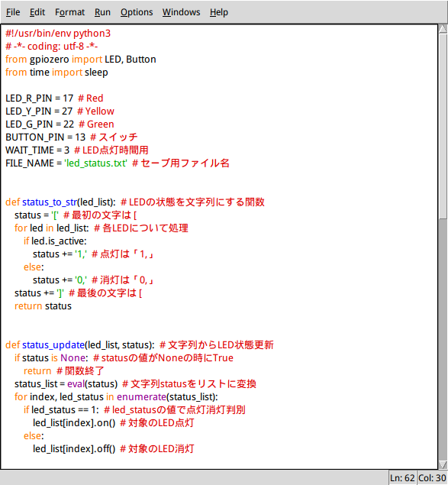The image size is (448, 485).
Task: Click 'if led.is_active:' line
Action: tap(55, 241)
